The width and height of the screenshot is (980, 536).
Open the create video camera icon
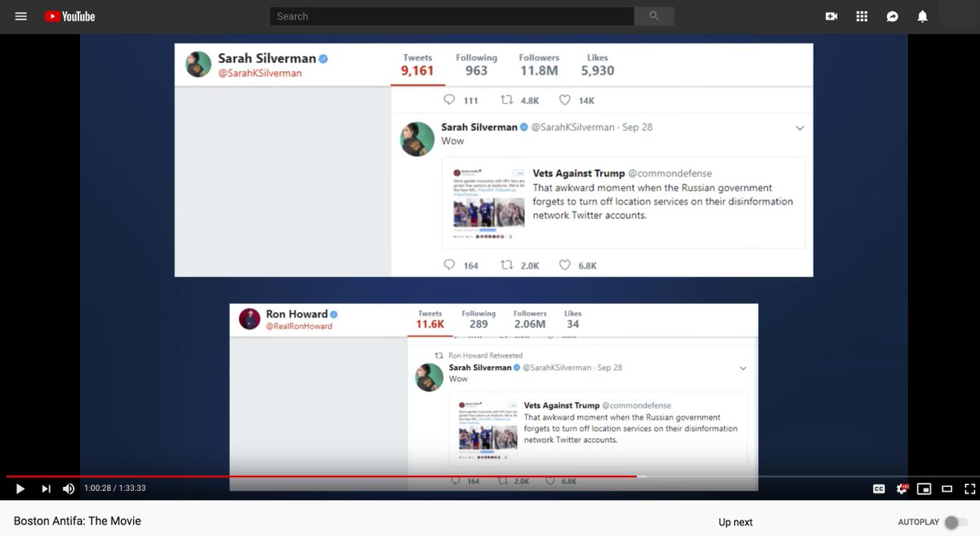click(831, 16)
